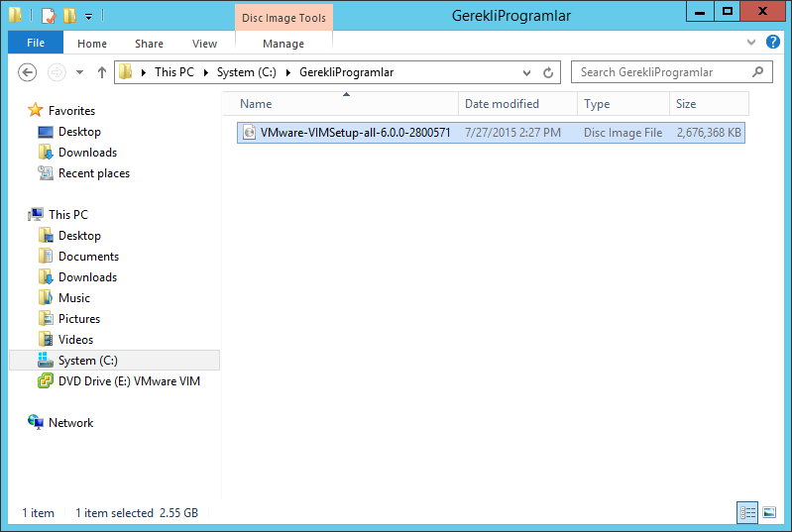Click the Favorites star icon
This screenshot has height=532, width=792.
tap(36, 110)
